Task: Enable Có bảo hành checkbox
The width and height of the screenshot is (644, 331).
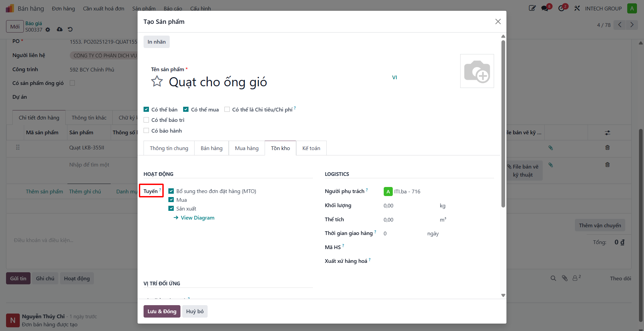Action: [x=146, y=131]
